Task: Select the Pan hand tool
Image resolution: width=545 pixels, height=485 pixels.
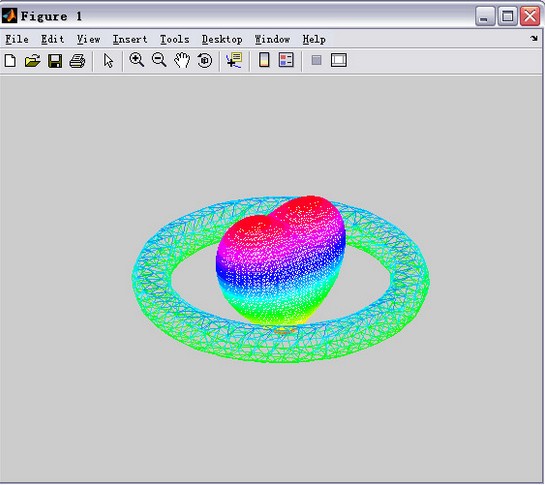Action: (x=182, y=60)
